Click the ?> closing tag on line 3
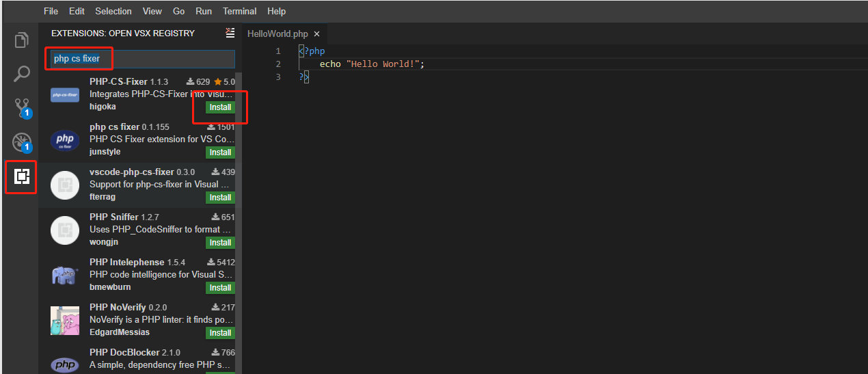 tap(304, 77)
